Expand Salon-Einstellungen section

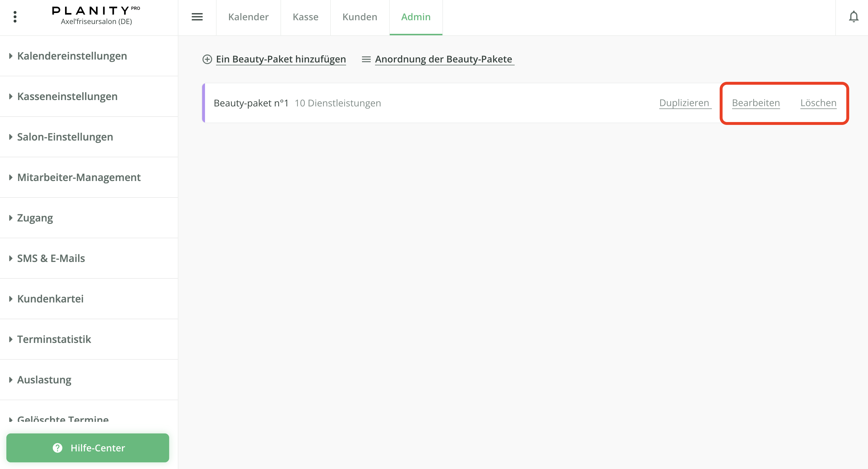[x=65, y=137]
